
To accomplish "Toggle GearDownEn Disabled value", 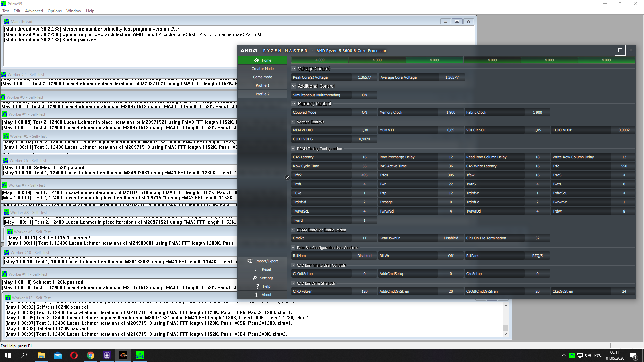I will [450, 238].
